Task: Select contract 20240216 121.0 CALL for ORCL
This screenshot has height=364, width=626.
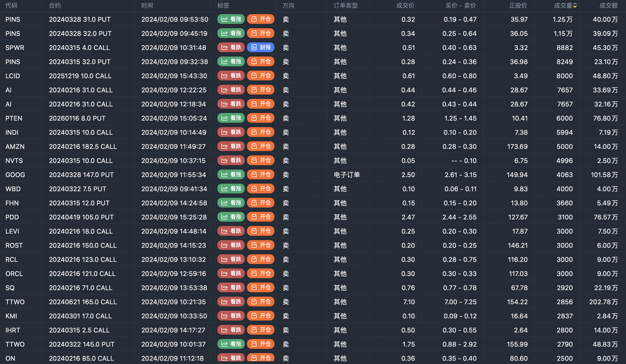Action: [x=82, y=274]
